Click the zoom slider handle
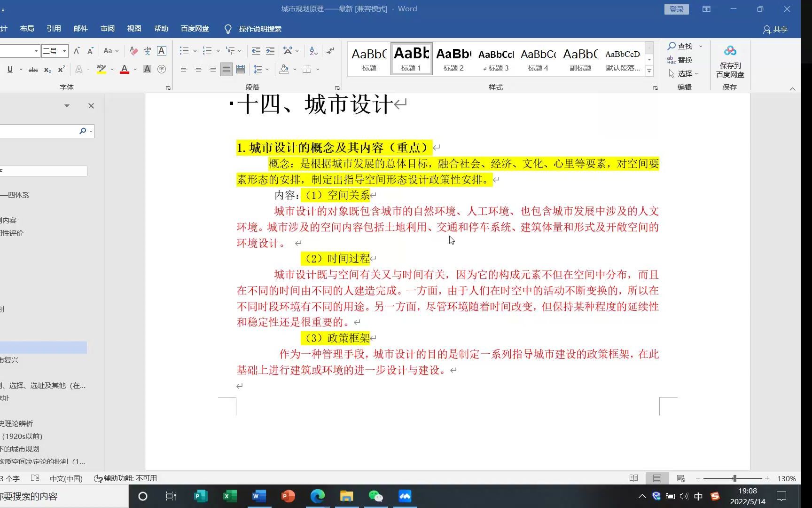The width and height of the screenshot is (812, 508). [x=734, y=478]
